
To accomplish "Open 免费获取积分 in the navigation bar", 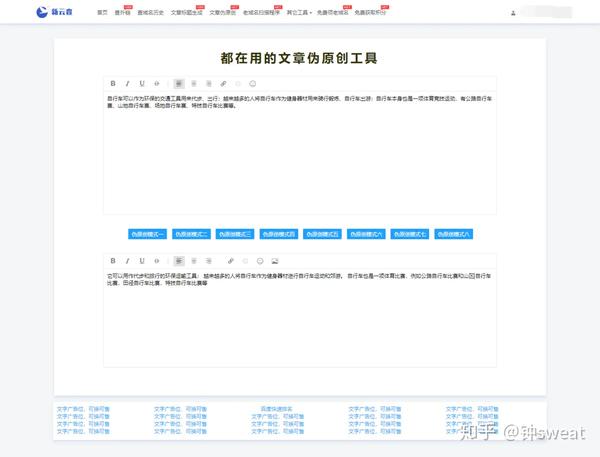I will coord(370,12).
